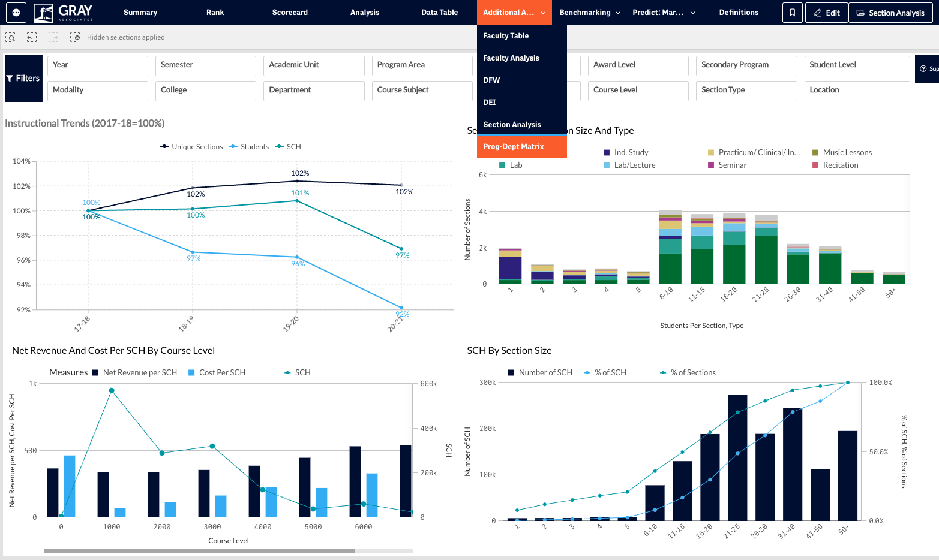Open the Student Level filter

(x=857, y=65)
